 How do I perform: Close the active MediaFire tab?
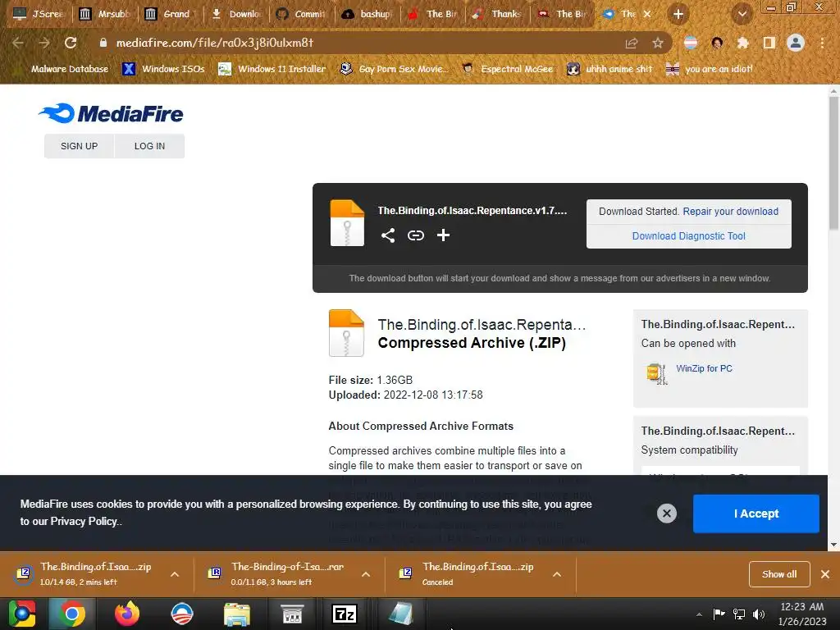647,14
